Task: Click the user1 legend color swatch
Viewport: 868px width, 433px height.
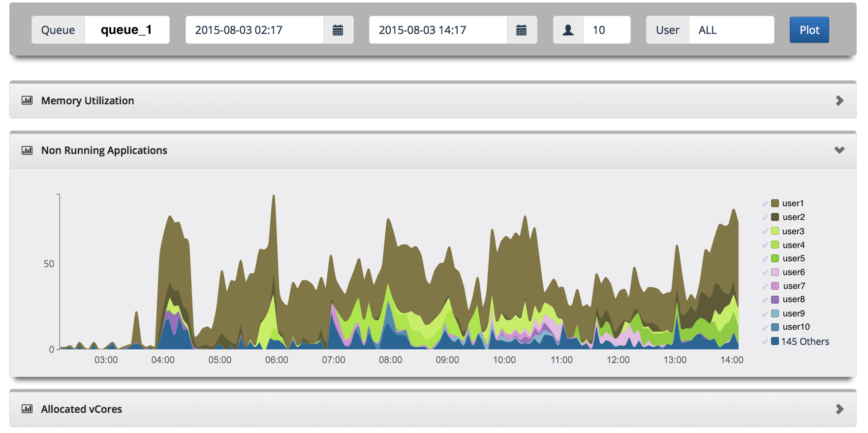Action: point(775,203)
